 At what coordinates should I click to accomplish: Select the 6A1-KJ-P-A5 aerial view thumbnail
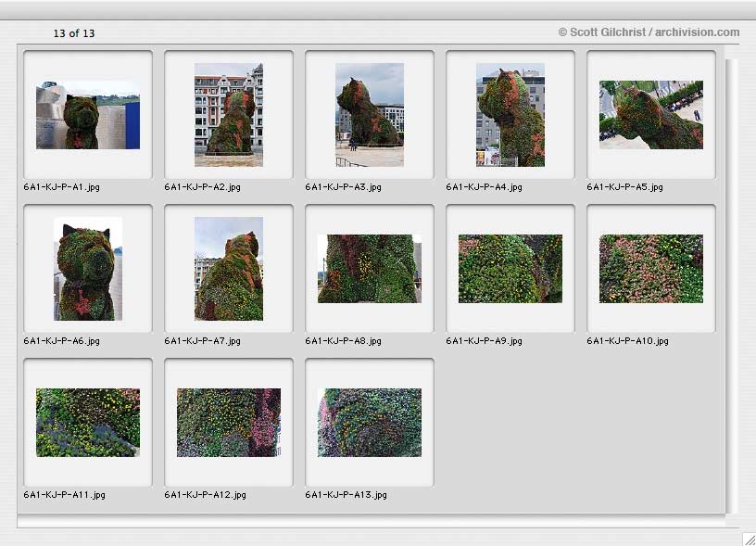click(x=651, y=115)
